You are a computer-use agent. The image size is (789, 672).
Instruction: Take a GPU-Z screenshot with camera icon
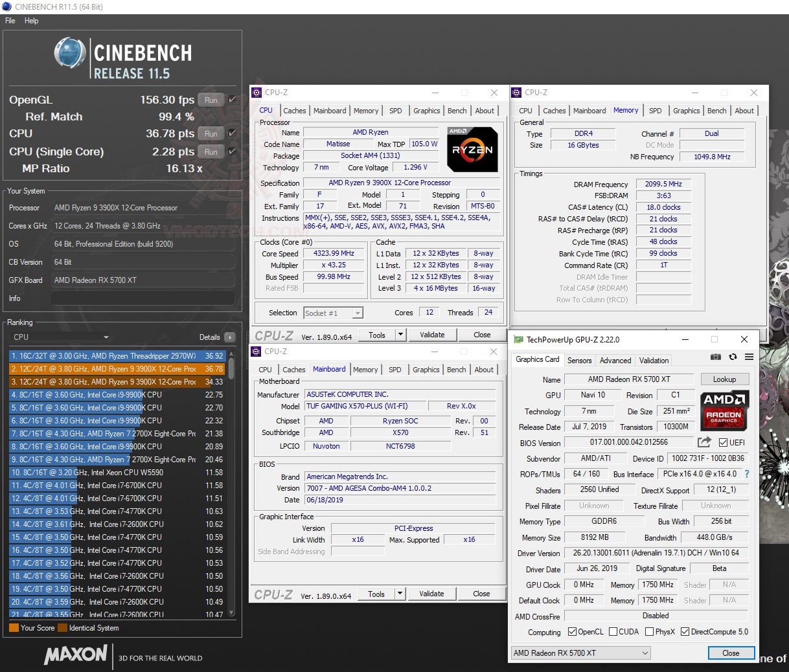[x=715, y=357]
